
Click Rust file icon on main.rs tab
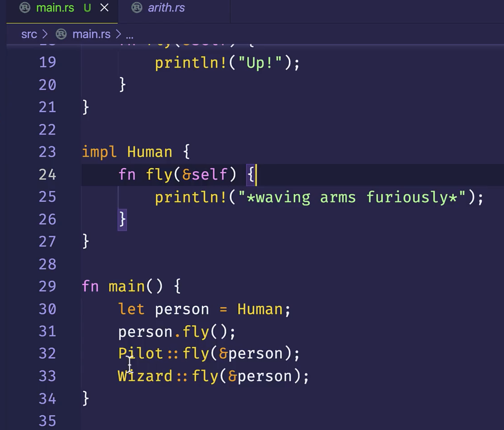click(25, 8)
